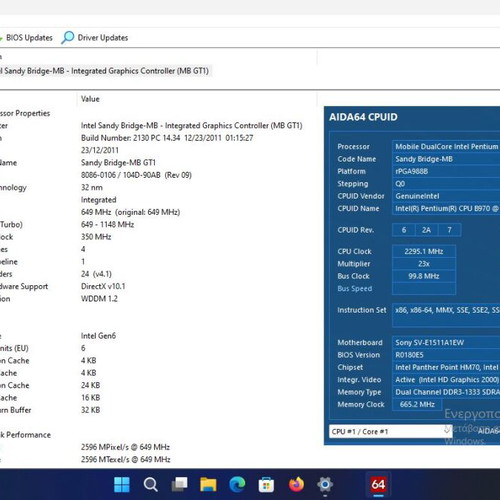Open Driver Updates from the toolbar
Image resolution: width=500 pixels, height=500 pixels.
click(95, 38)
